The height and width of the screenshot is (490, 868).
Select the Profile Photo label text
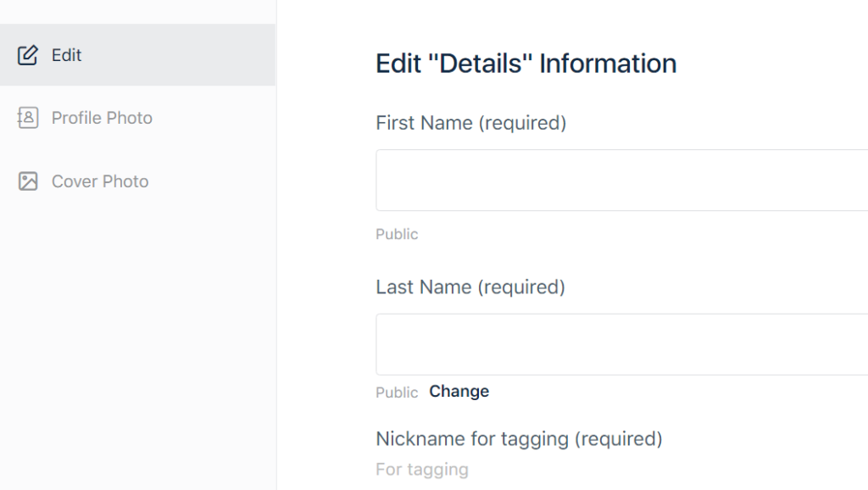coord(102,118)
